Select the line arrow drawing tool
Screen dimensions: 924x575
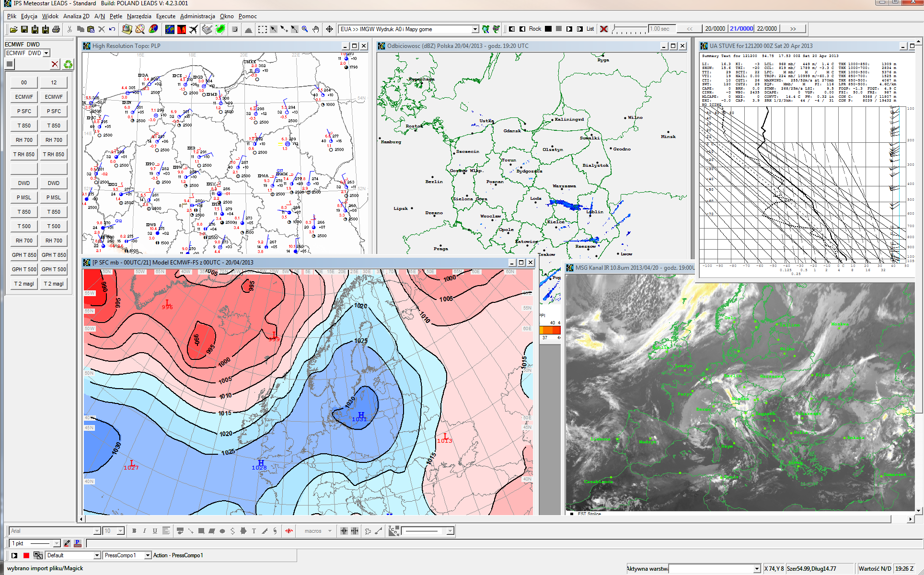click(x=191, y=531)
